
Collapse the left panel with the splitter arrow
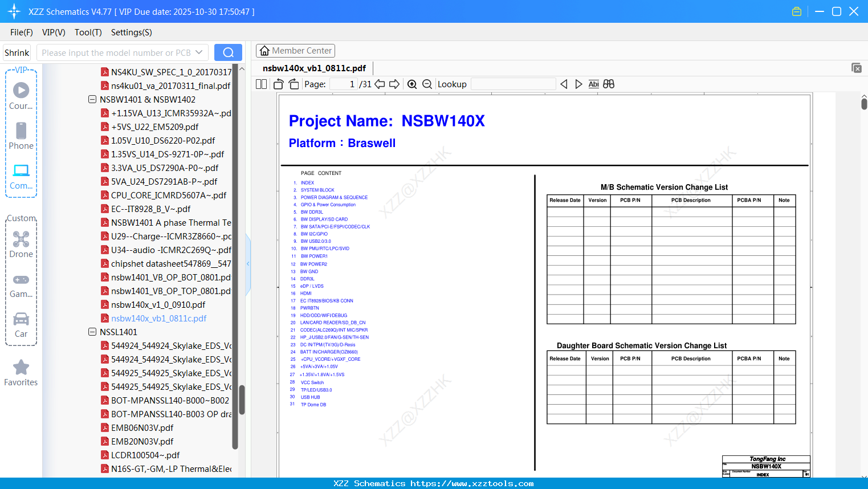tap(248, 263)
